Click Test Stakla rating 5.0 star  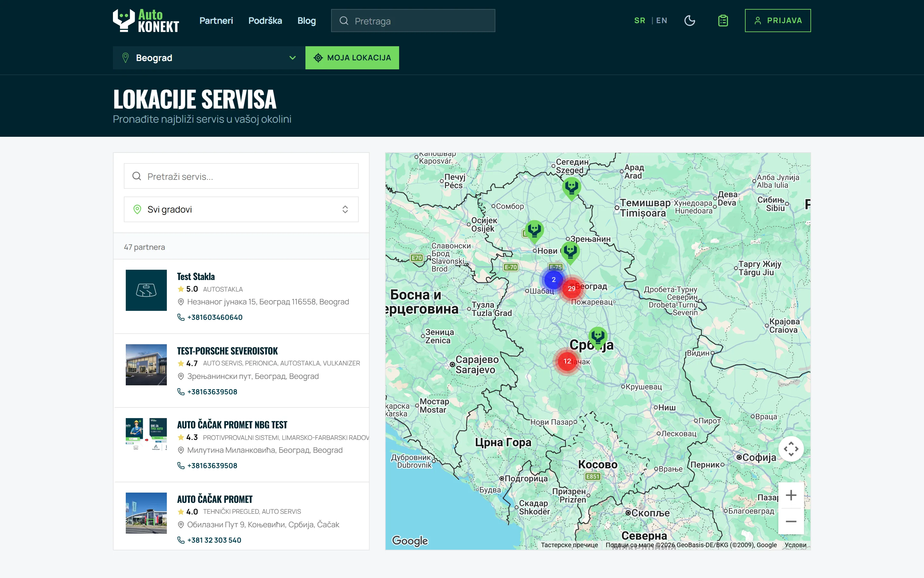pyautogui.click(x=181, y=289)
